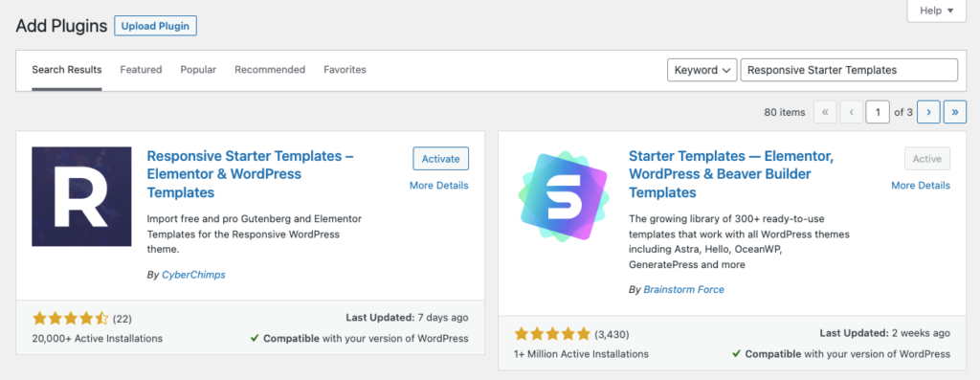Click Last Updated: 7 days ago text
Viewport: 980px width, 380px height.
(406, 318)
